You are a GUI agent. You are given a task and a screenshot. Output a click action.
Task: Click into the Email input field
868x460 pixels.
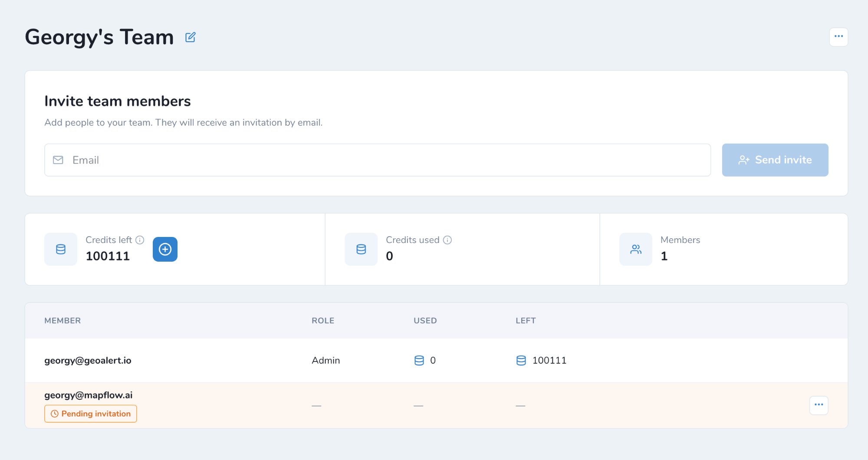point(377,160)
